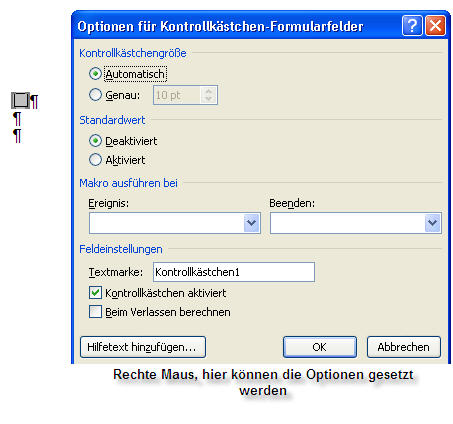Open the Ereignis macro dropdown

click(251, 223)
